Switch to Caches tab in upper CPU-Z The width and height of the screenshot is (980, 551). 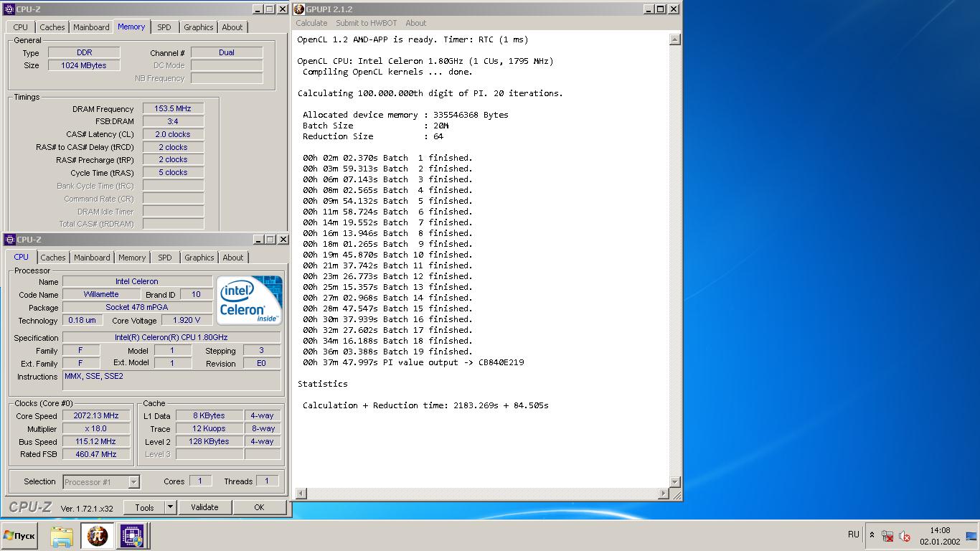52,27
